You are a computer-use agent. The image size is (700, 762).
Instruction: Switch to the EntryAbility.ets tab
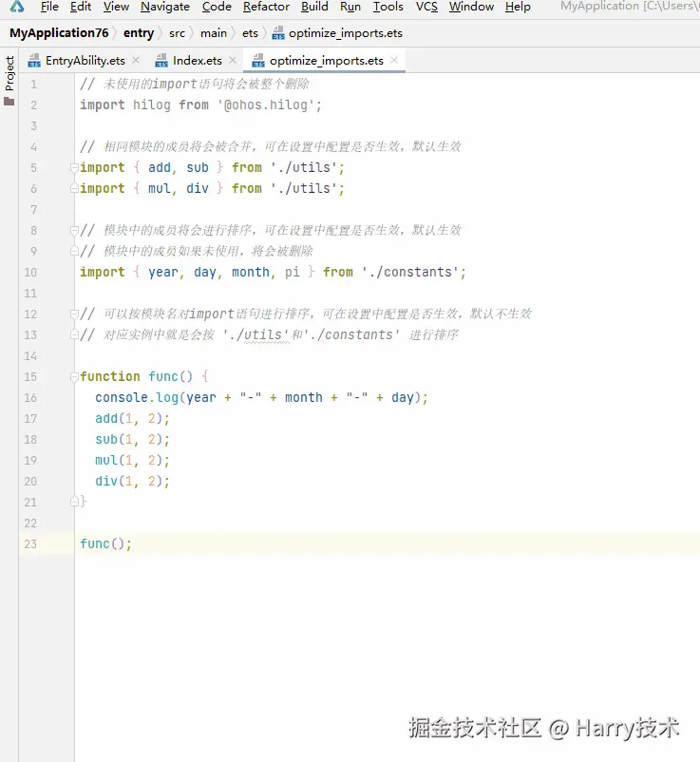85,60
